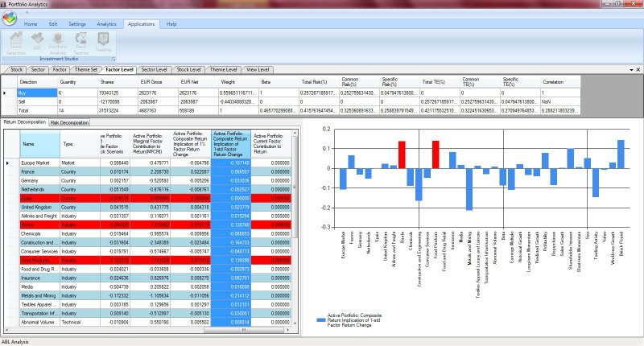The height and width of the screenshot is (346, 644).
Task: Switch to the Theme Level tab
Action: click(x=223, y=70)
